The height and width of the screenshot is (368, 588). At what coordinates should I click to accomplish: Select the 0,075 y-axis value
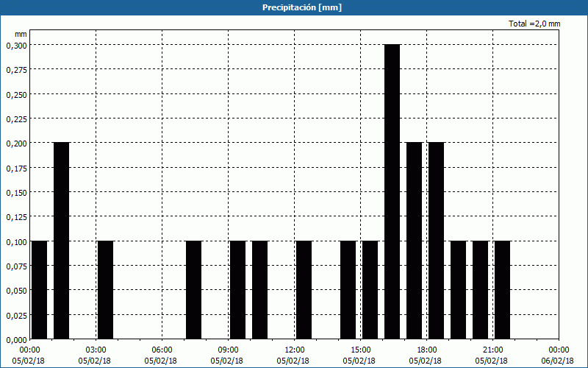(x=17, y=266)
